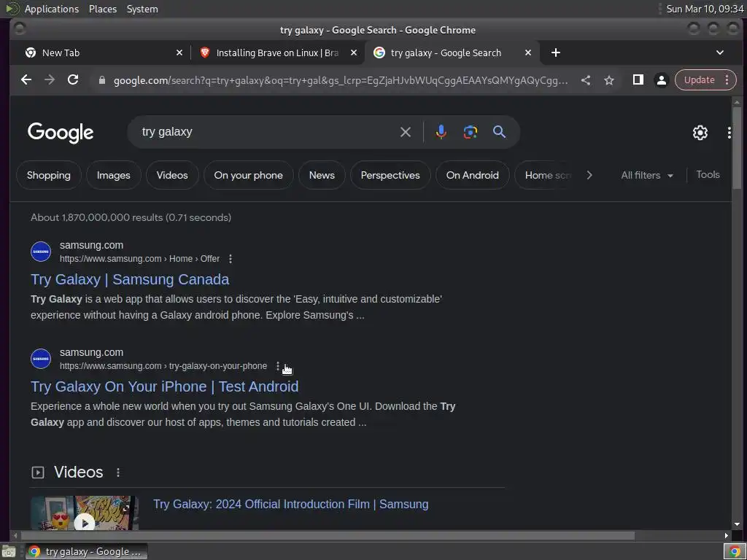Image resolution: width=747 pixels, height=560 pixels.
Task: Expand the All filters dropdown
Action: click(647, 175)
